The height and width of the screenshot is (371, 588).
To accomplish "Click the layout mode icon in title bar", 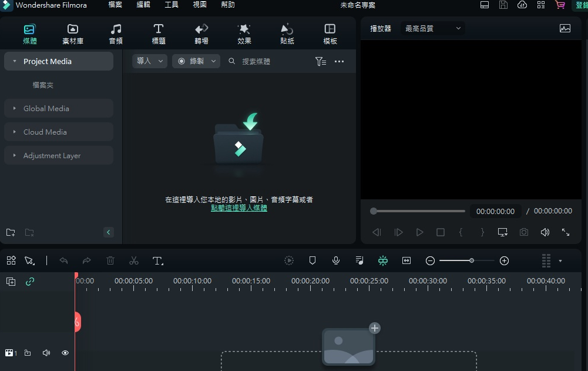I will (x=485, y=5).
